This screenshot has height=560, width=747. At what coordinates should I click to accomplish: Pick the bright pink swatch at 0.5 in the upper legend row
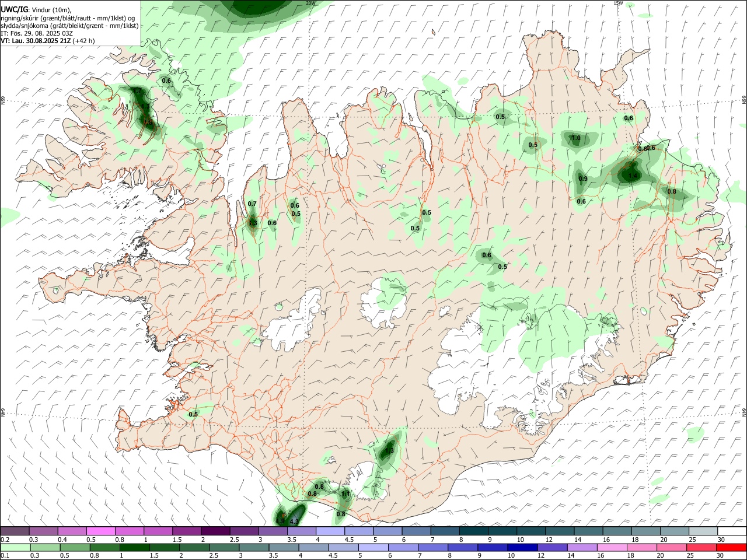coord(100,531)
